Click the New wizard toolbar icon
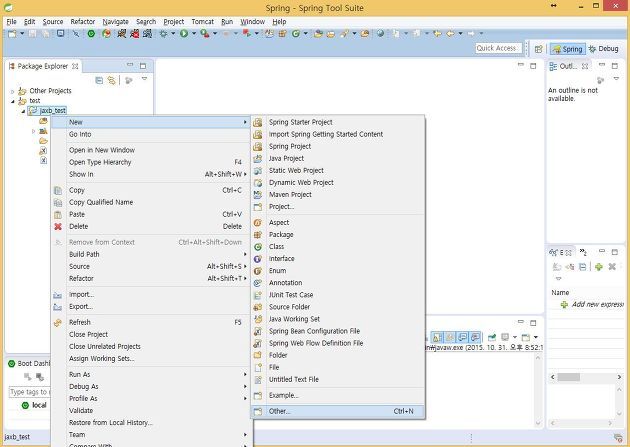 [12, 34]
